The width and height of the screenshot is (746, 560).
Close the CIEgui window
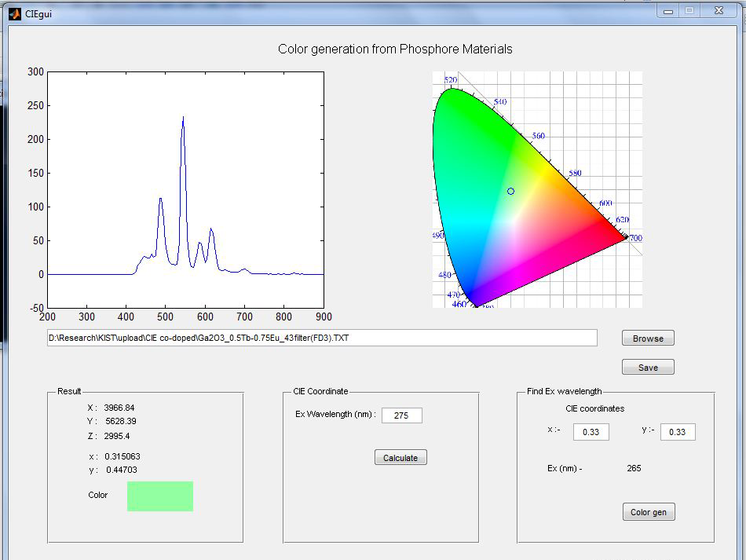pyautogui.click(x=719, y=10)
